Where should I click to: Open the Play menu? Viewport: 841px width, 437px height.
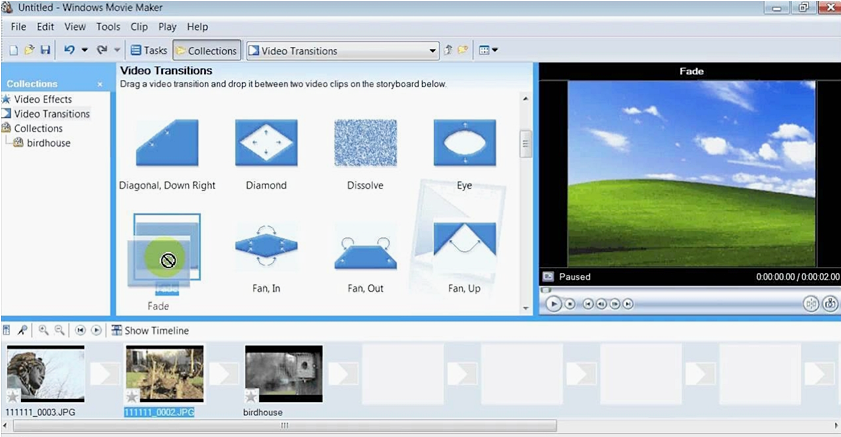167,27
